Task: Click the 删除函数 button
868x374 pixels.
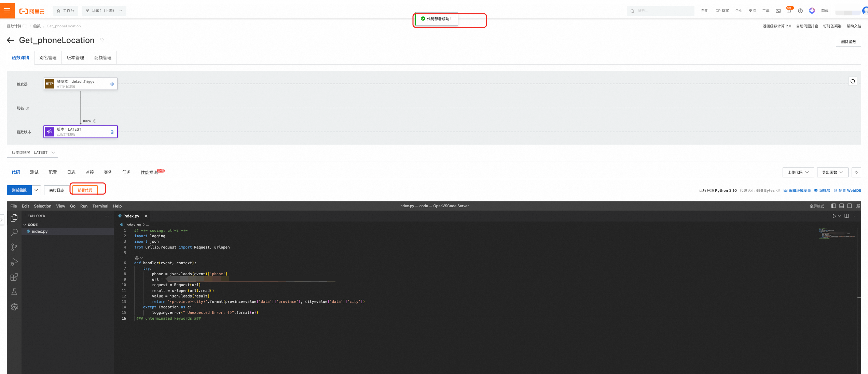Action: (x=848, y=42)
